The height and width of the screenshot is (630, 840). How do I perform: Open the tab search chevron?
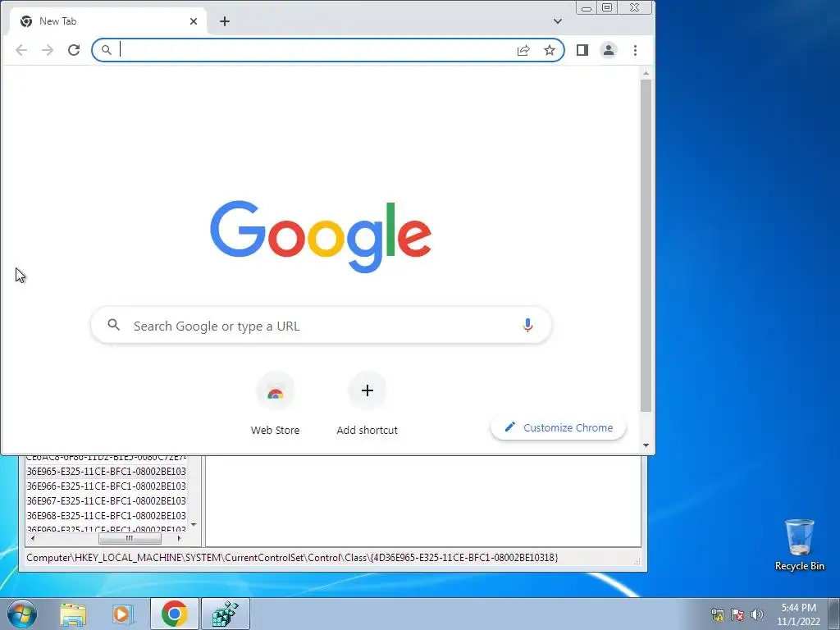tap(558, 21)
